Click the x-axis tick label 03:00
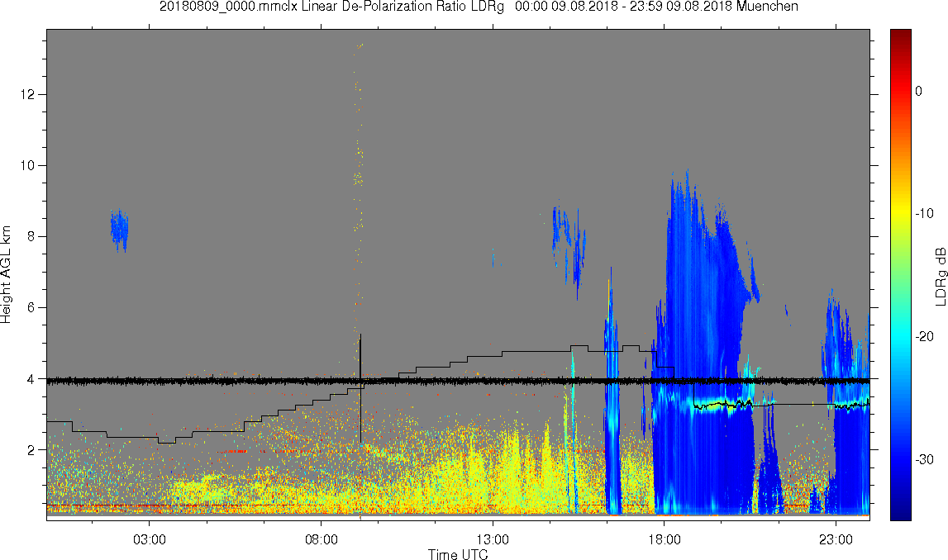The height and width of the screenshot is (560, 948). [150, 539]
